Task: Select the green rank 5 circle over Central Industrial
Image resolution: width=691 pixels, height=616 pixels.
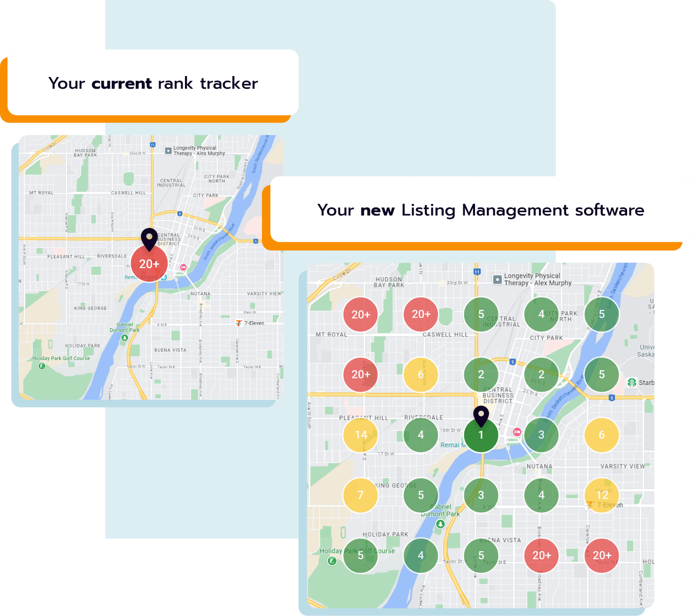Action: [x=481, y=314]
